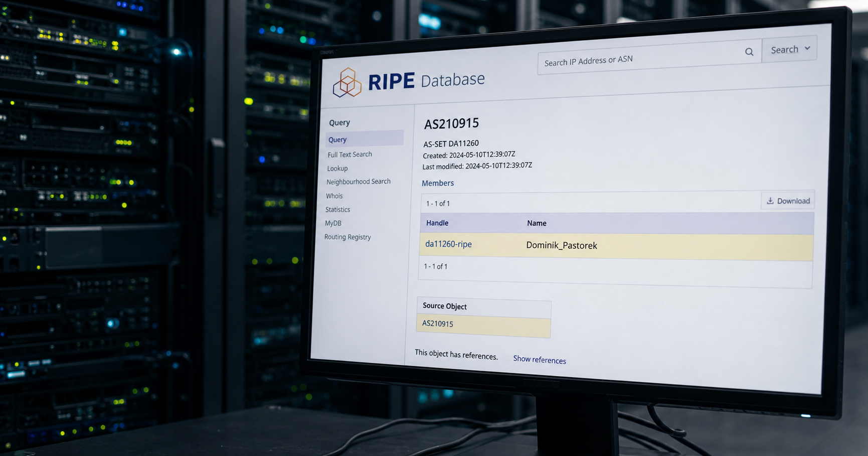
Task: Click the download arrow icon
Action: 770,201
